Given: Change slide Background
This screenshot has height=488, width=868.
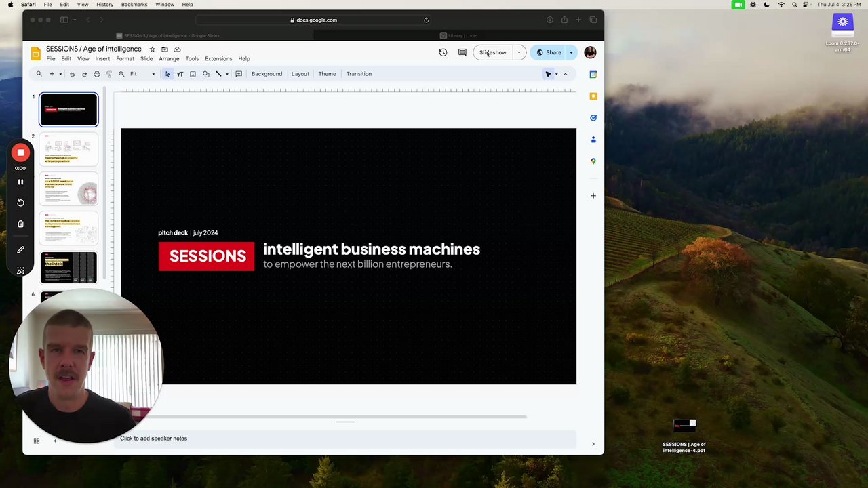Looking at the screenshot, I should click(267, 74).
